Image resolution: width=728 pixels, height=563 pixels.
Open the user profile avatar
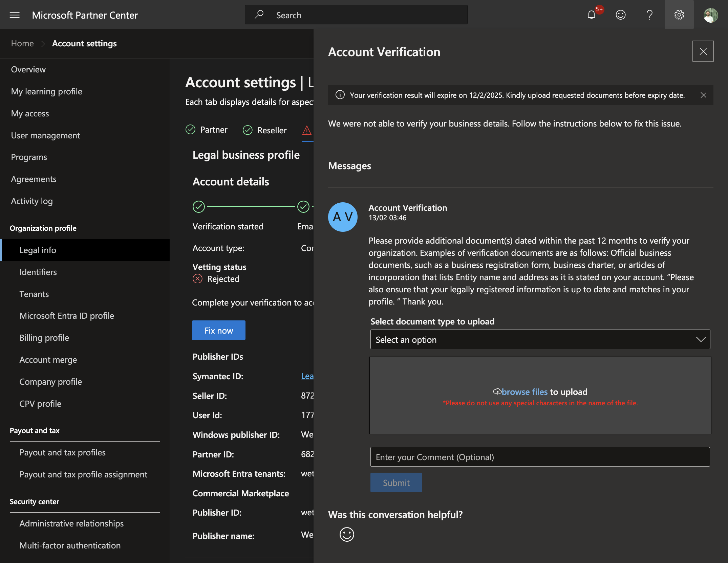710,15
